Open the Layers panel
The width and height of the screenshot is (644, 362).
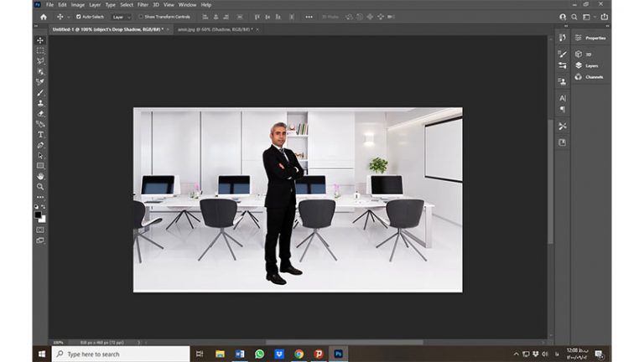[x=586, y=65]
